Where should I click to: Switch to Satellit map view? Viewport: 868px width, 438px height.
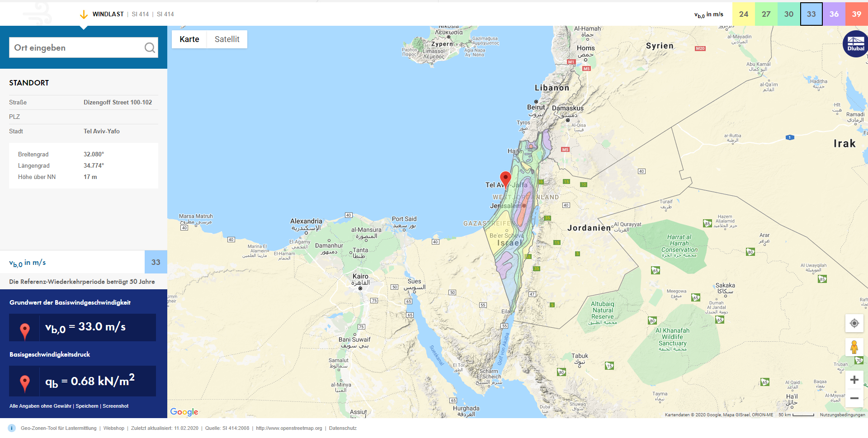[227, 39]
